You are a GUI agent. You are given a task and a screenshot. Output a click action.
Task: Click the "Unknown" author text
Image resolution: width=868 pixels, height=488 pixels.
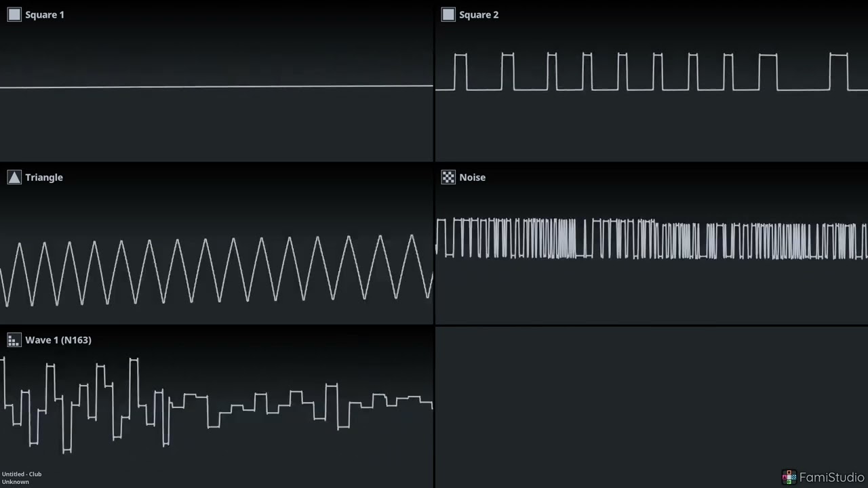[16, 482]
